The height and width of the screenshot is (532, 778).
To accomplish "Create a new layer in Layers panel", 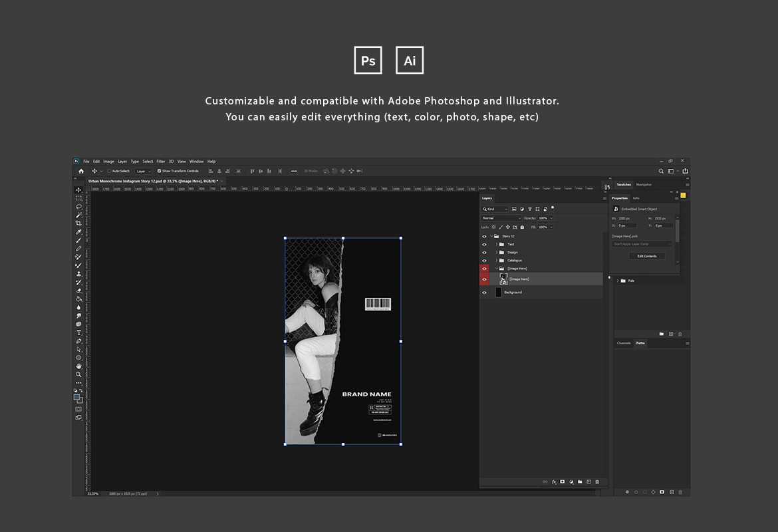I will pos(588,482).
